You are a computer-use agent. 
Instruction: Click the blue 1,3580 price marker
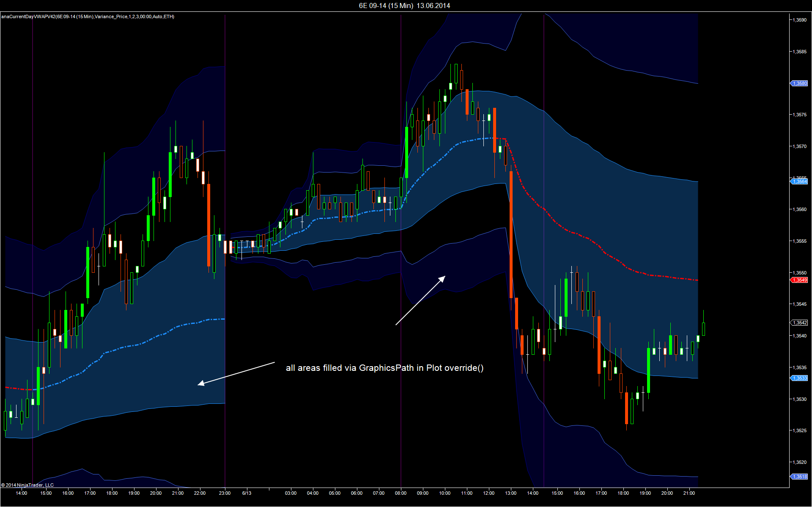(x=799, y=83)
